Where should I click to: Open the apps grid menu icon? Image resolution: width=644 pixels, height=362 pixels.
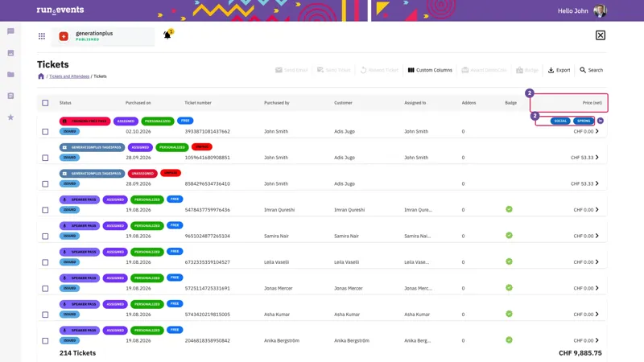42,36
